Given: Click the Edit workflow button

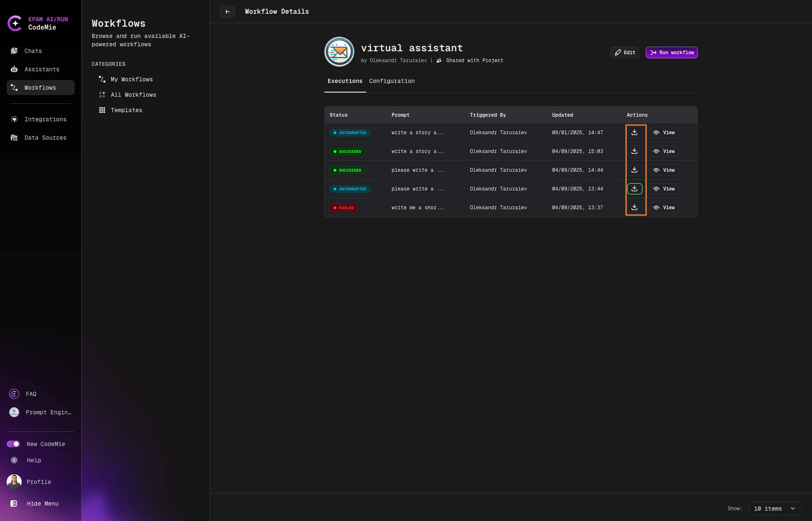Looking at the screenshot, I should (624, 53).
